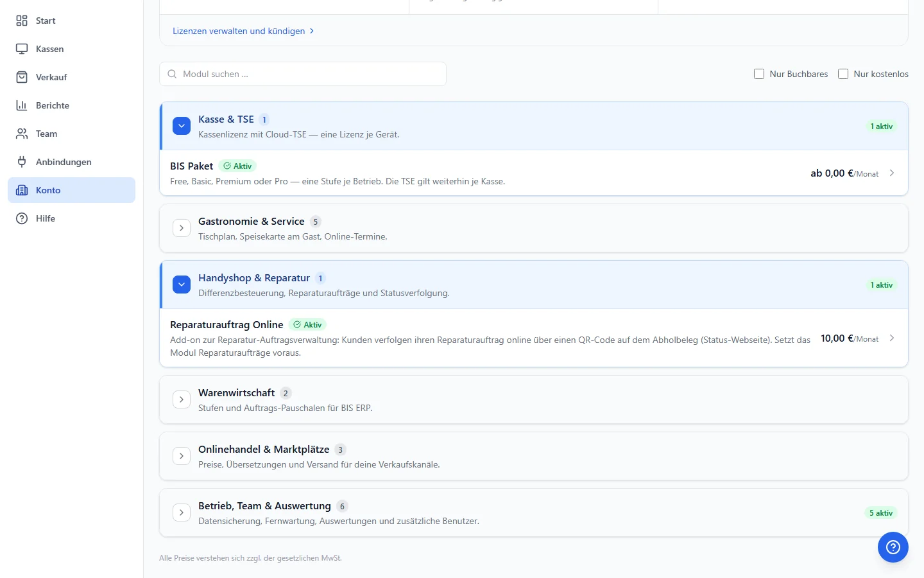Click the Hilfe label in sidebar

pos(46,218)
